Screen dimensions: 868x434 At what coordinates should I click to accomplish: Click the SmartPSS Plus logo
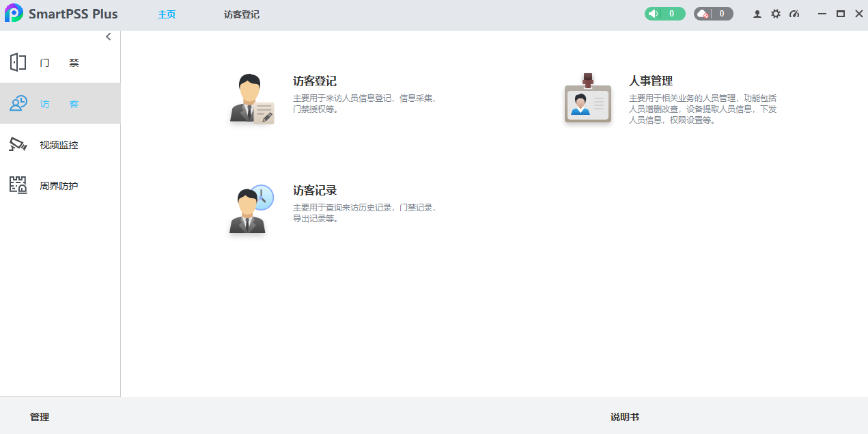(15, 13)
